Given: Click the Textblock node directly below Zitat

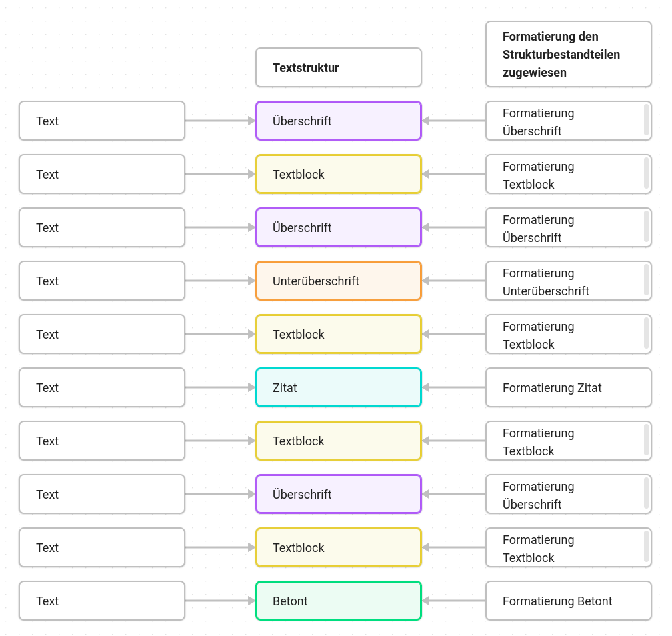Looking at the screenshot, I should click(339, 441).
